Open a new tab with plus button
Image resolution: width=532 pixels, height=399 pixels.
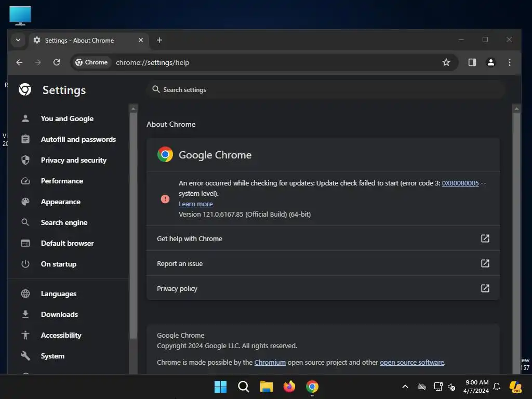[x=159, y=40]
